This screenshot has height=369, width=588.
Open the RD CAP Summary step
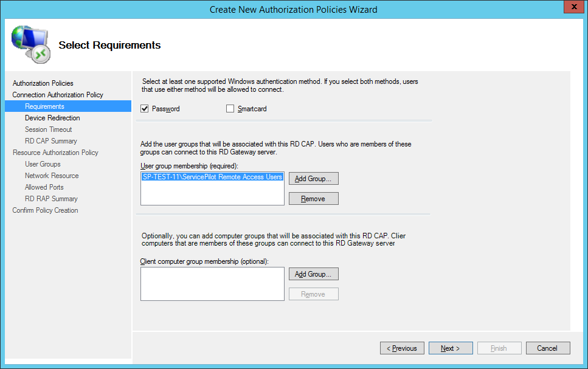pos(50,141)
